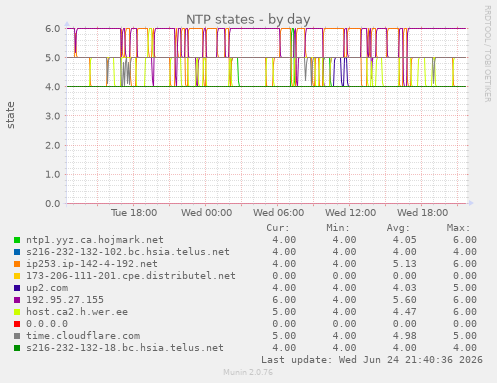Select the legend label host.ca2.h.wer.ee
The width and height of the screenshot is (497, 383).
pyautogui.click(x=77, y=312)
